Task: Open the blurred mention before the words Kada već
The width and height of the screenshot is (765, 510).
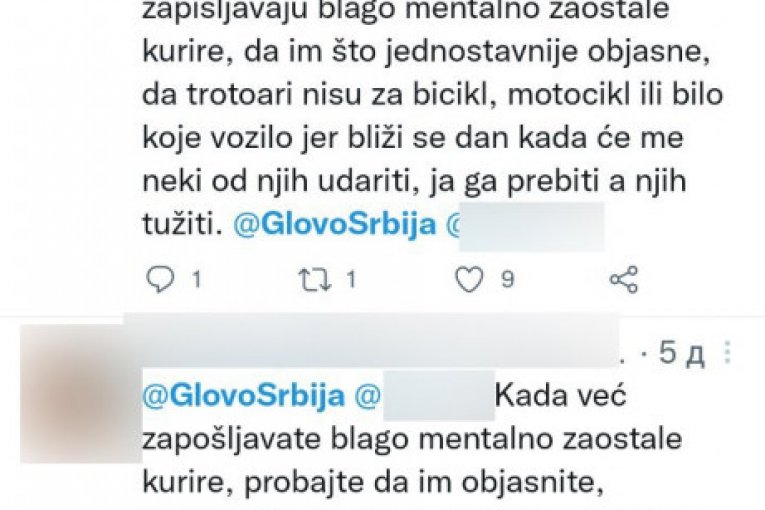Action: (424, 396)
